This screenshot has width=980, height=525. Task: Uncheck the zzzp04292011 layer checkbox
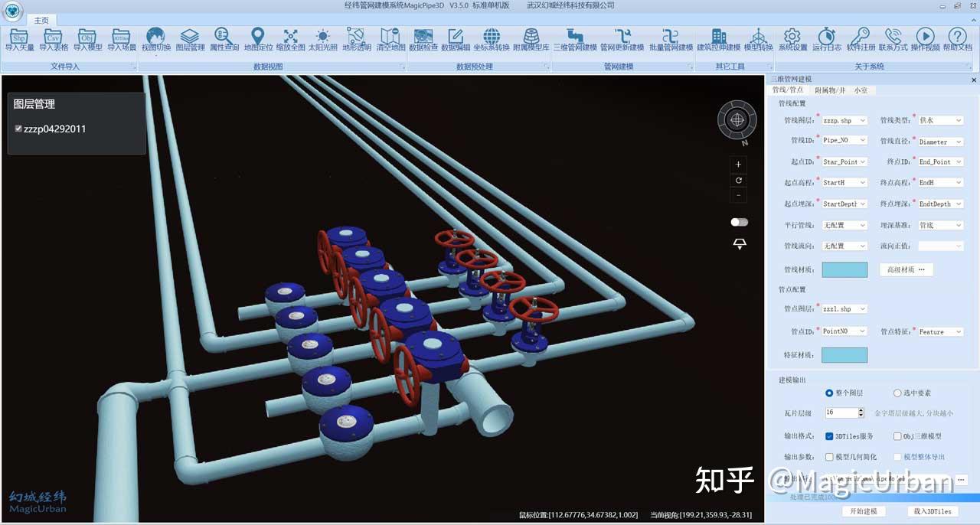coord(18,129)
